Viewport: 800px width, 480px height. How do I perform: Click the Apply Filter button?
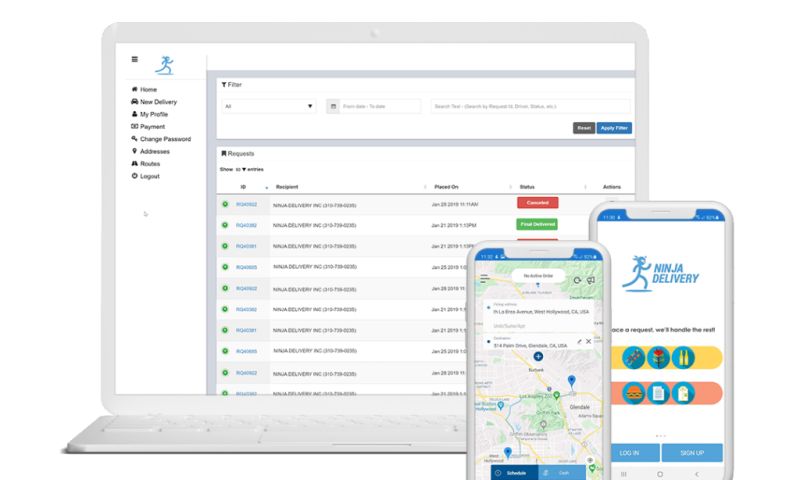tap(614, 128)
